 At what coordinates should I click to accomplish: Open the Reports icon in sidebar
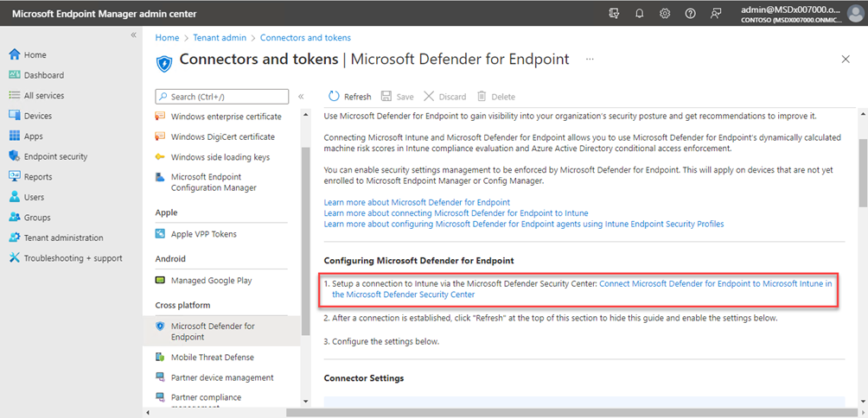tap(15, 176)
